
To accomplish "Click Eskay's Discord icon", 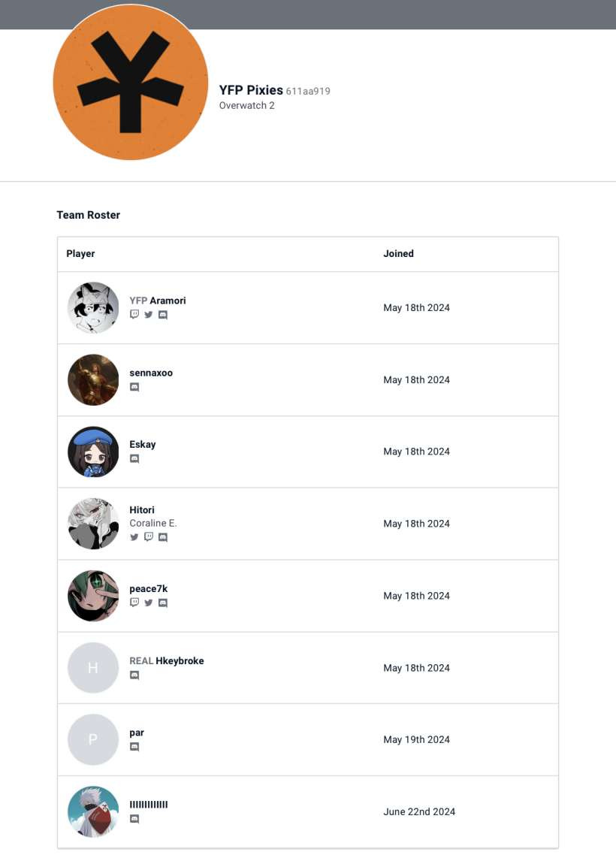I will (x=134, y=458).
